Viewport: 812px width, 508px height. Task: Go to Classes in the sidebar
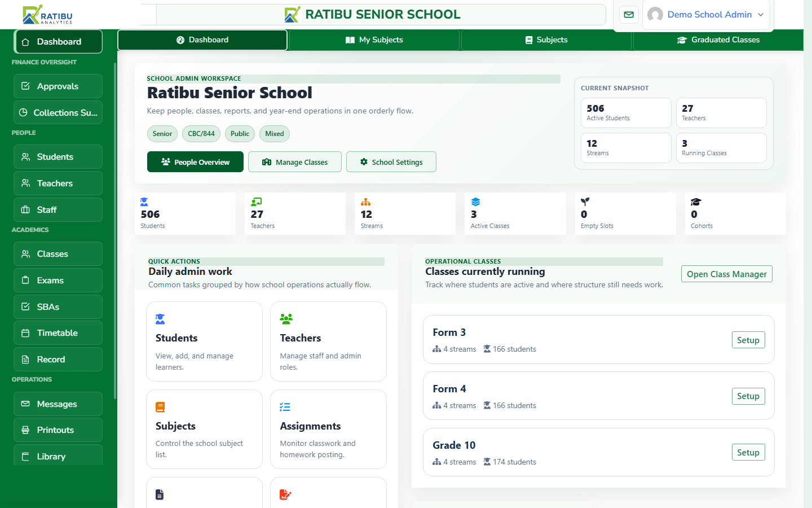58,254
